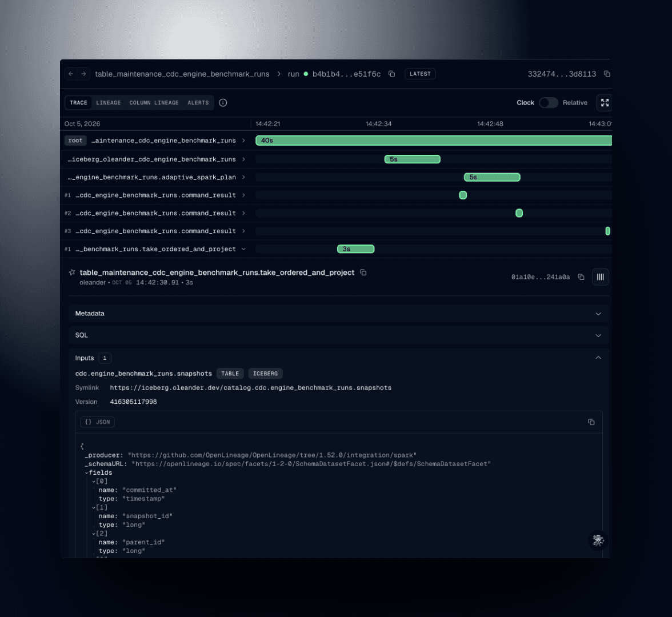This screenshot has width=672, height=617.
Task: Expand the trace view to fullscreen
Action: (605, 103)
